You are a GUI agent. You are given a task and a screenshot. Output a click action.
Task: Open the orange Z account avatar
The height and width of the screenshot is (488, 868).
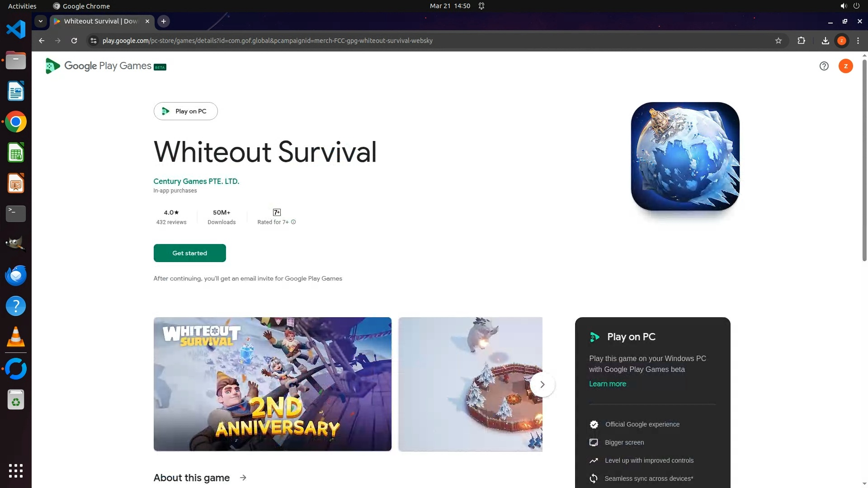845,66
